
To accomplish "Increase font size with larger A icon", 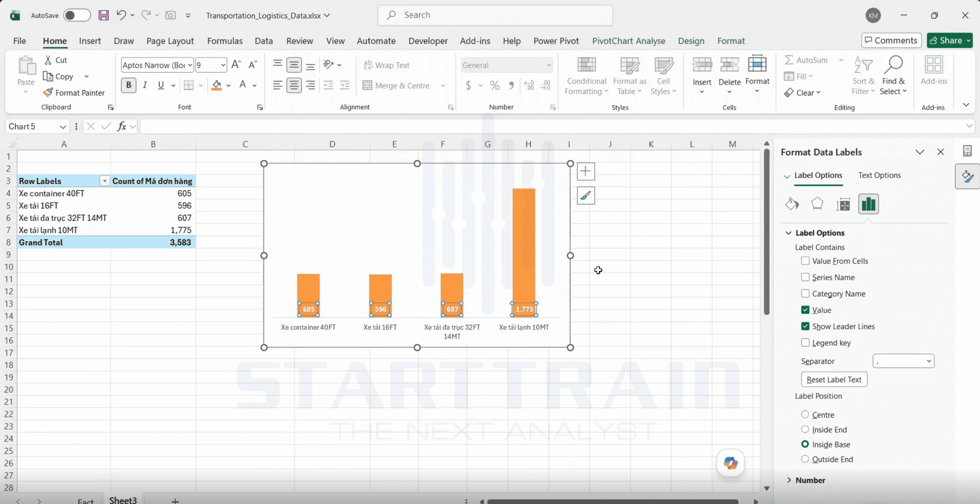I will 235,65.
